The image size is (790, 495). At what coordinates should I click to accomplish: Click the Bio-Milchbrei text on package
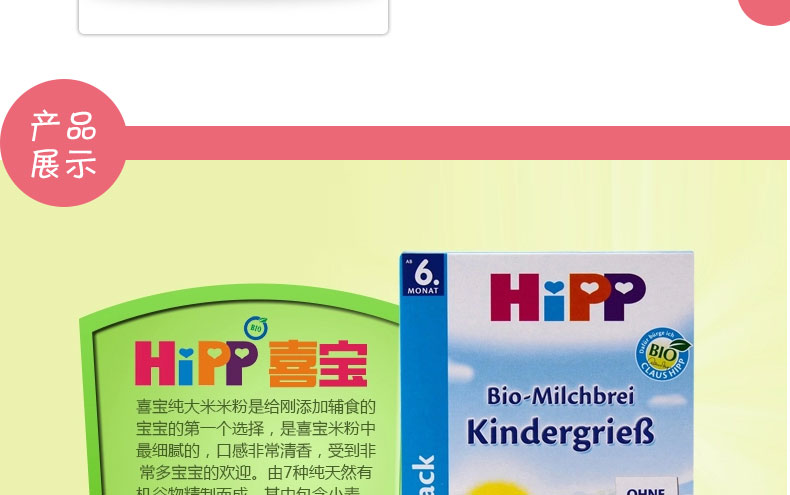click(x=560, y=396)
